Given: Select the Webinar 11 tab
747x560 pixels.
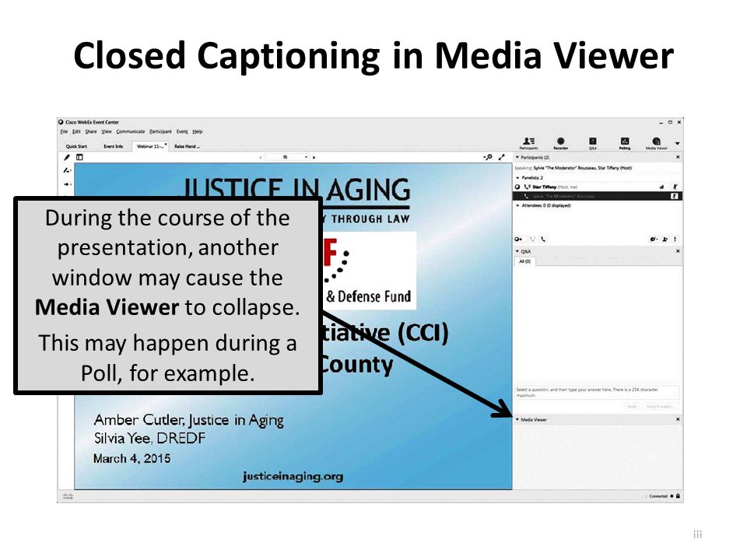Looking at the screenshot, I should pyautogui.click(x=149, y=146).
